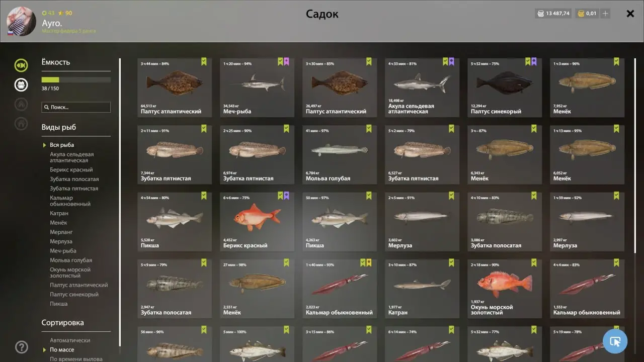Open the Ayro. profile avatar

click(21, 21)
